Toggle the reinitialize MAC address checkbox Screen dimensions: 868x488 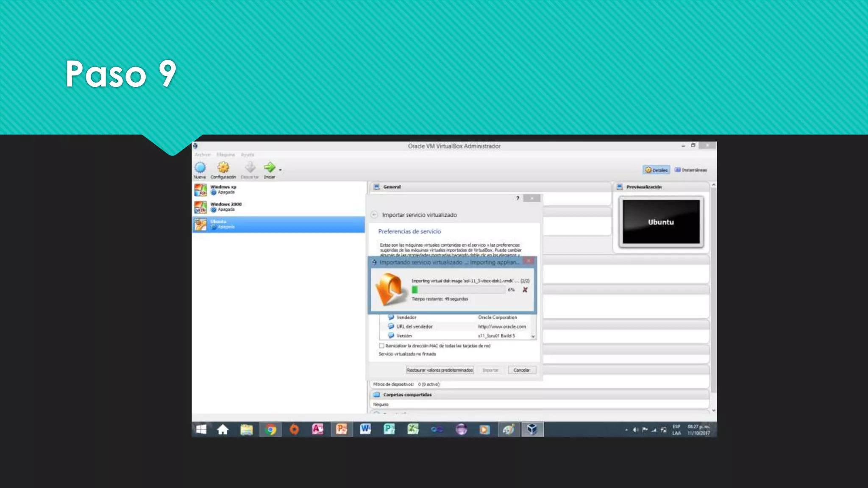pos(381,346)
